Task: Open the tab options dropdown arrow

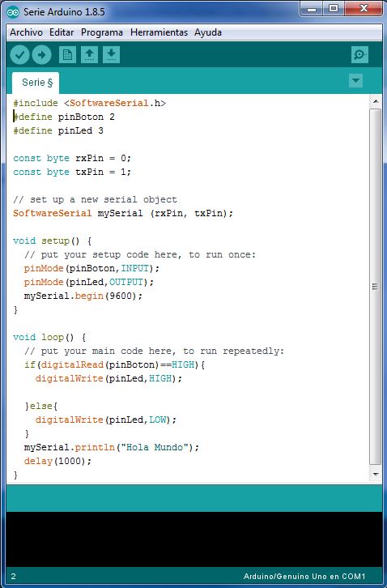Action: pyautogui.click(x=355, y=80)
